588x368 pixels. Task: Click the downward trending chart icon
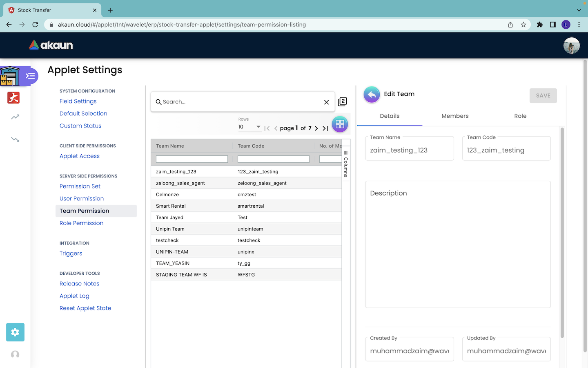(15, 139)
